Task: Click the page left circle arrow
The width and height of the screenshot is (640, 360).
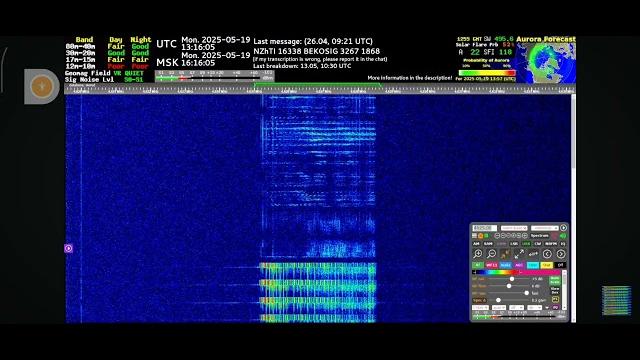Action: (x=547, y=254)
